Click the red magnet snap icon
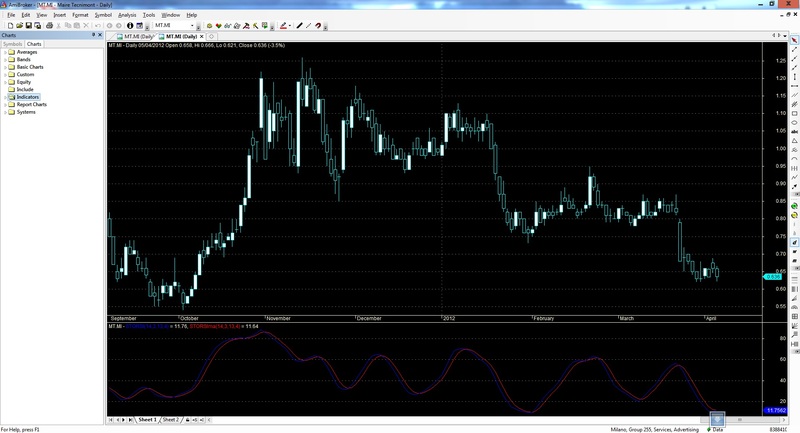800x433 pixels. click(318, 26)
